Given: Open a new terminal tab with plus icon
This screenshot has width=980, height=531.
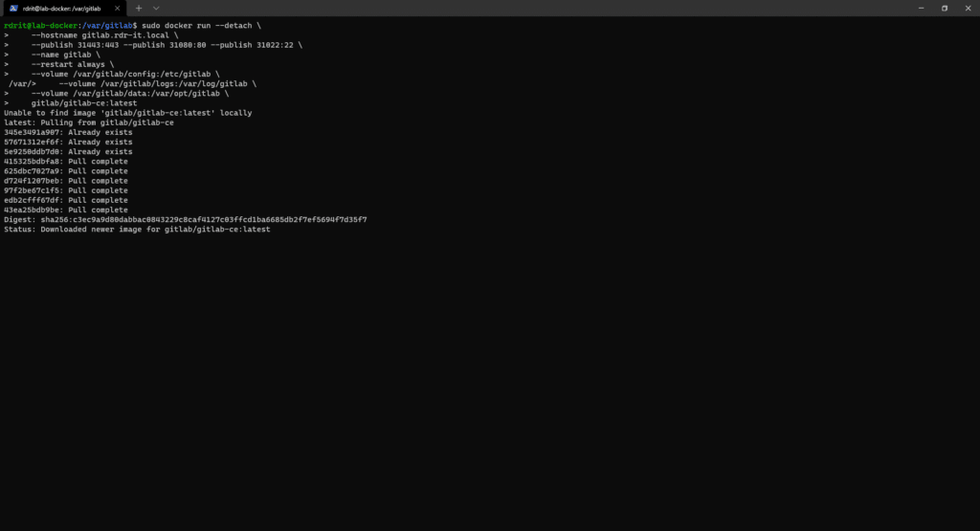Looking at the screenshot, I should (x=139, y=8).
